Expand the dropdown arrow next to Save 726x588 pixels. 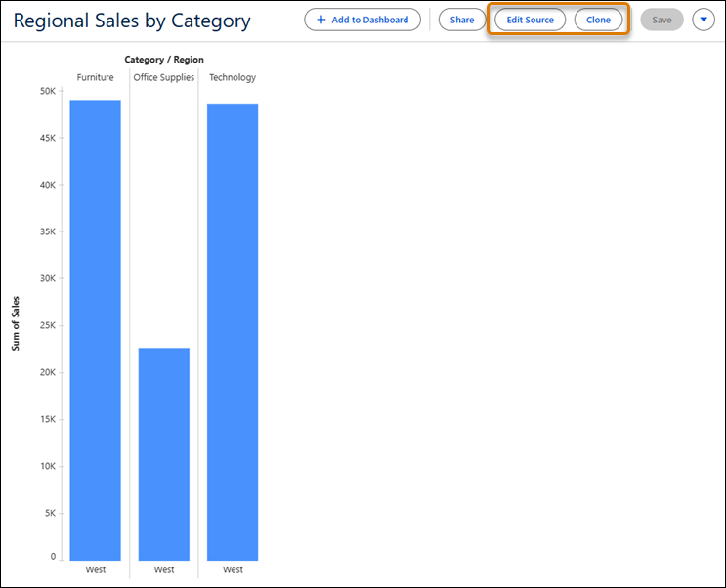coord(704,20)
